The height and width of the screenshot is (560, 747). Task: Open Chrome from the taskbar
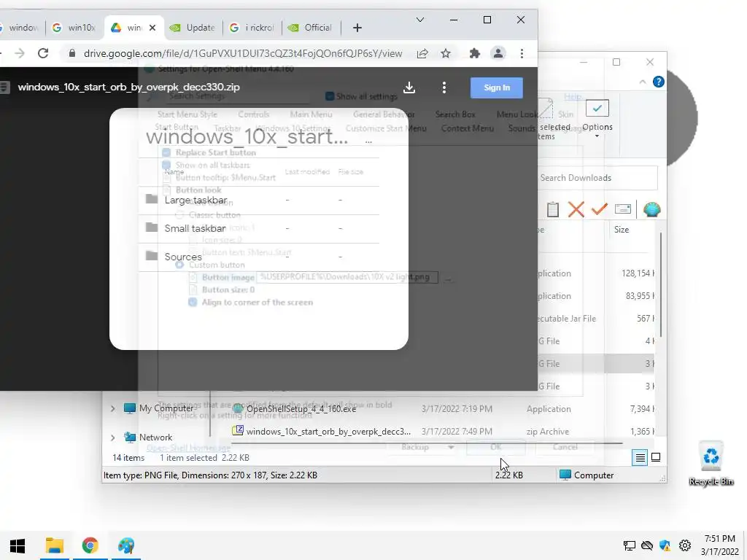(x=90, y=545)
